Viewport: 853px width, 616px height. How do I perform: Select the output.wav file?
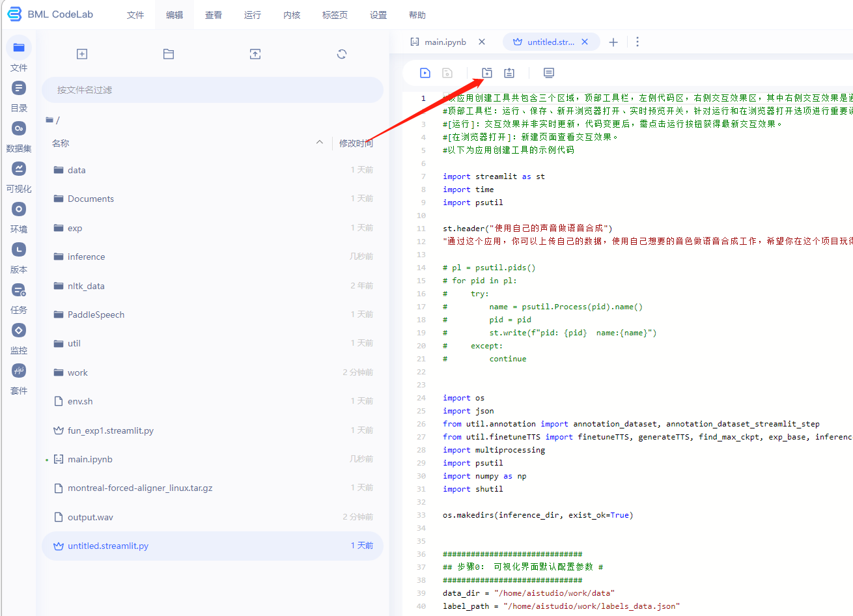(212, 517)
